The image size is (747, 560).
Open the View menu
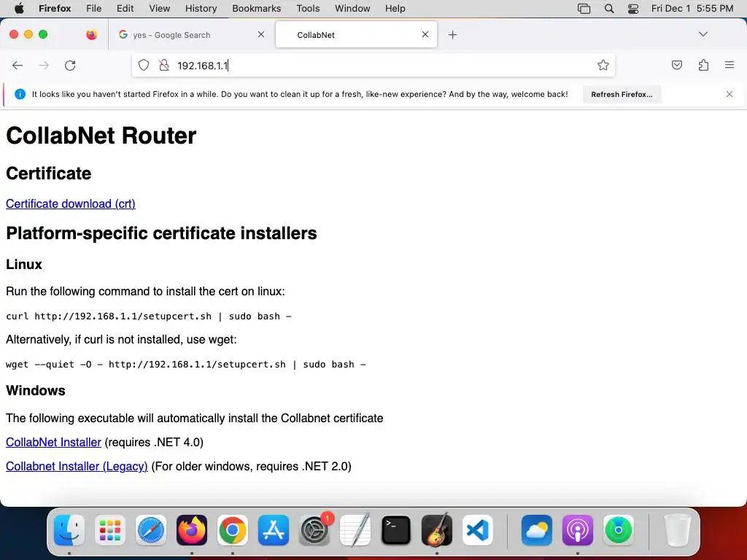click(160, 9)
